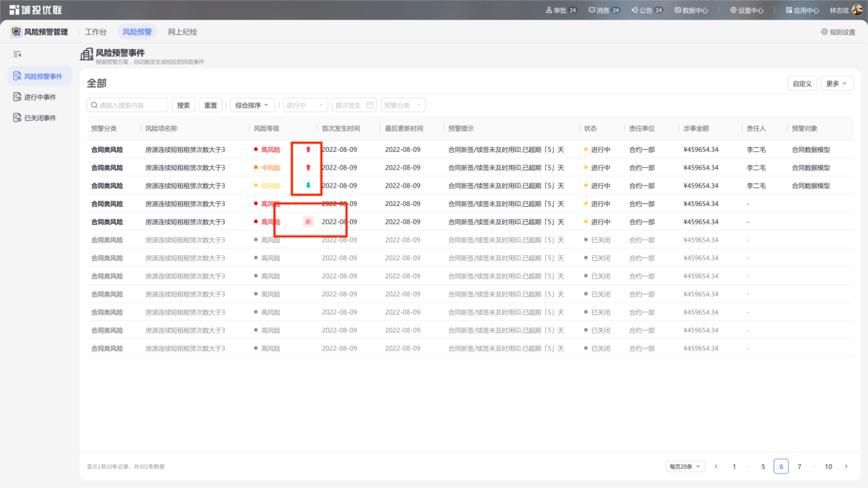Click the 搜索 search button
The height and width of the screenshot is (488, 868).
click(x=184, y=105)
